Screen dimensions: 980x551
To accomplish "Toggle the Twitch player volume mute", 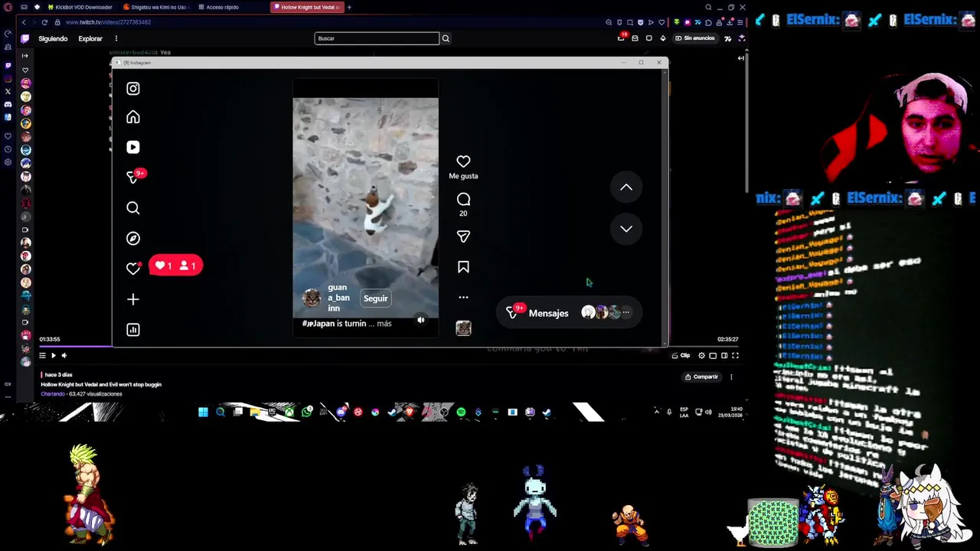I will (x=64, y=355).
